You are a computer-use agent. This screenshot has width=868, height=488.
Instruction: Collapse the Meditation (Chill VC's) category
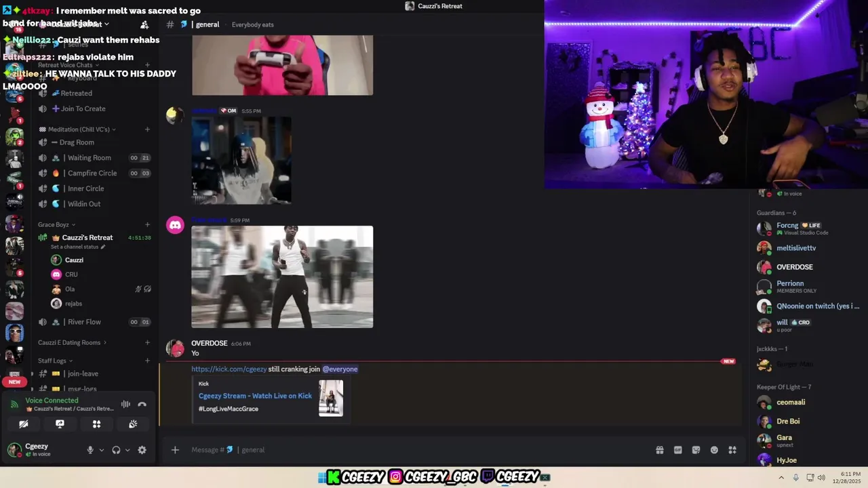[x=78, y=129]
